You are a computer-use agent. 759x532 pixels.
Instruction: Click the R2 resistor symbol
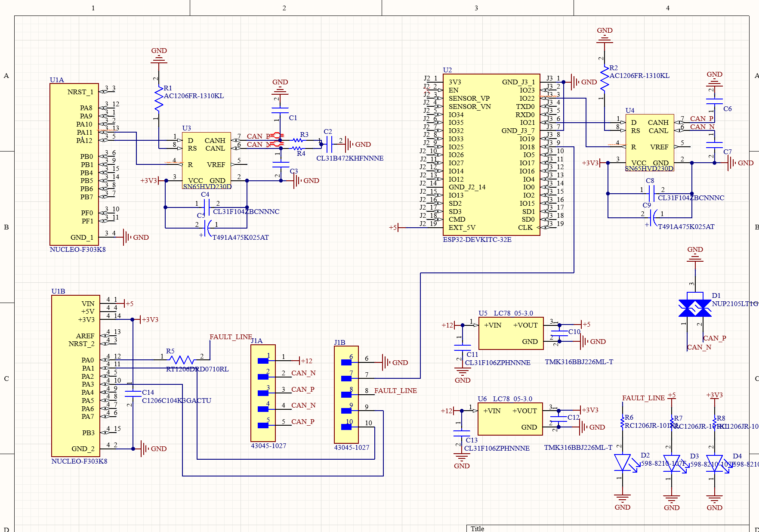(x=605, y=78)
